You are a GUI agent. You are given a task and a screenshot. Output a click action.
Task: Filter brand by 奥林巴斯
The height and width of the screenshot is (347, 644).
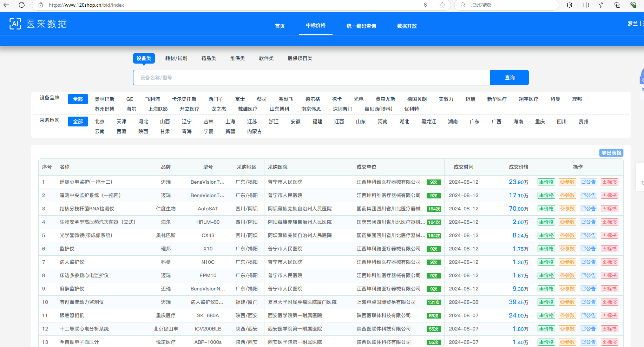click(x=105, y=99)
